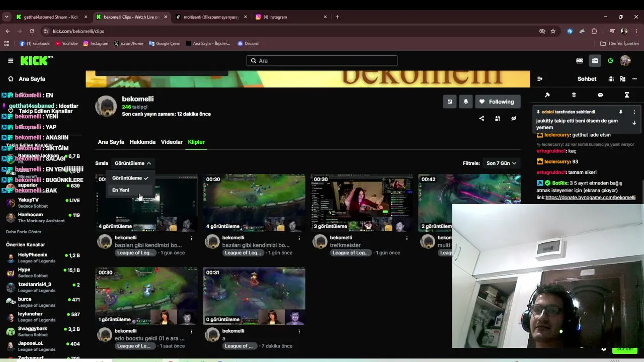Viewport: 644px width, 362px height.
Task: Switch to the Ana Sayfa channel tab
Action: 111,142
